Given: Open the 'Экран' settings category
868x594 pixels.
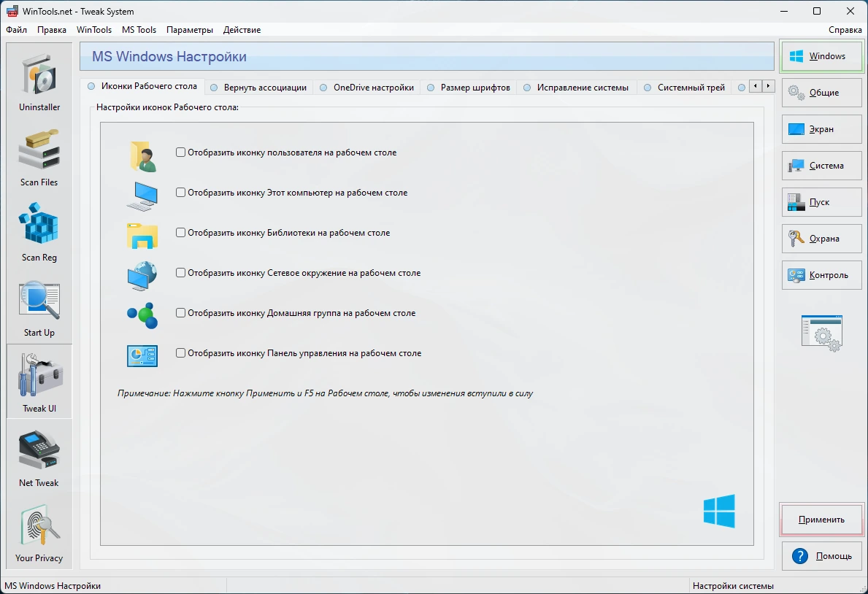Looking at the screenshot, I should click(821, 129).
